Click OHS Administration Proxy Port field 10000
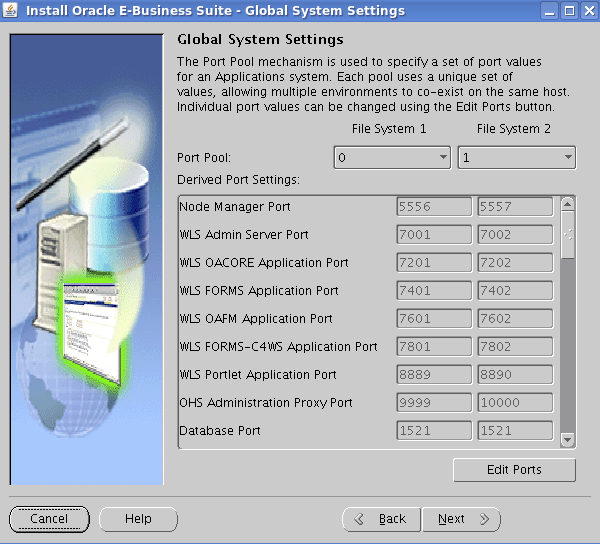The width and height of the screenshot is (600, 544). pos(515,402)
